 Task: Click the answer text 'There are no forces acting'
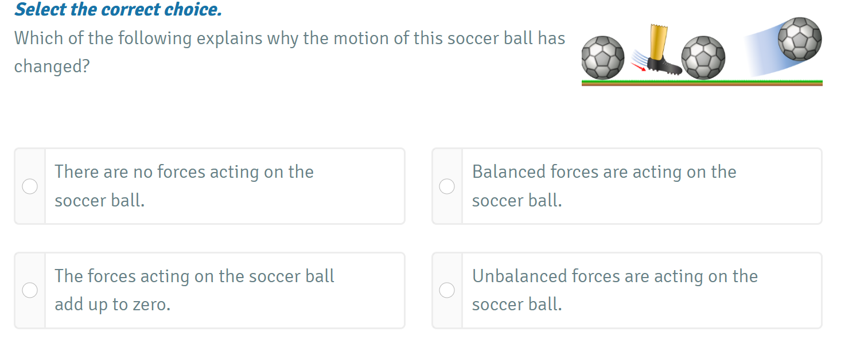point(184,172)
